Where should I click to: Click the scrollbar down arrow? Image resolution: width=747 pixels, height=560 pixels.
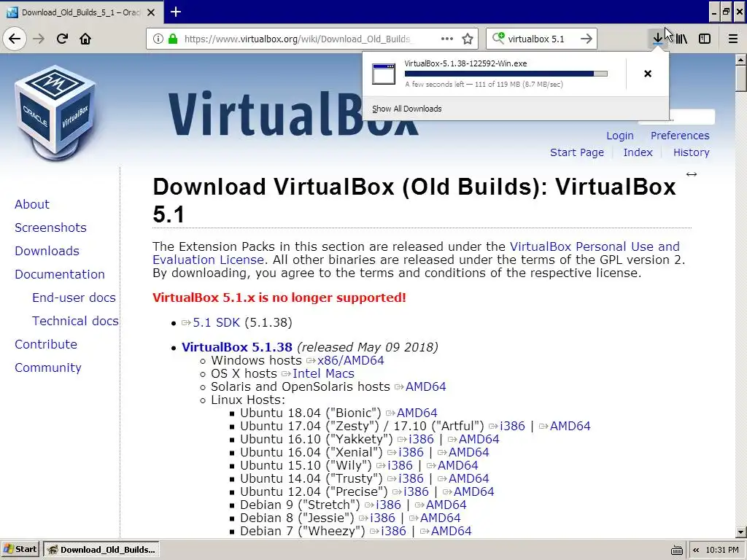tap(740, 532)
